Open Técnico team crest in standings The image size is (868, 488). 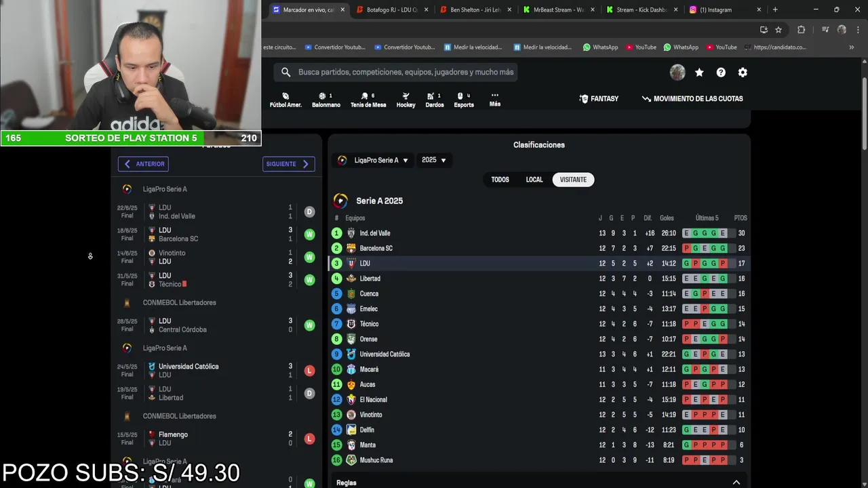tap(351, 324)
